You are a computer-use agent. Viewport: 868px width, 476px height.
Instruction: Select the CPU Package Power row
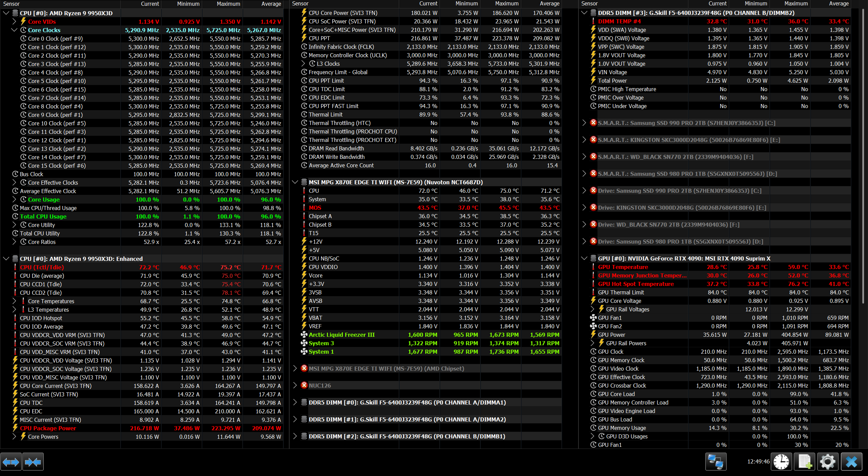(x=48, y=428)
